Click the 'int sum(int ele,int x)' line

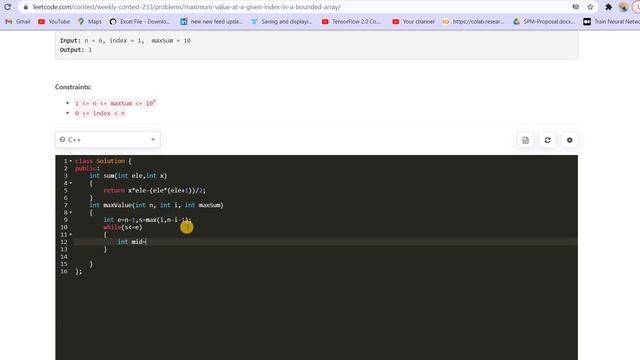tap(128, 176)
